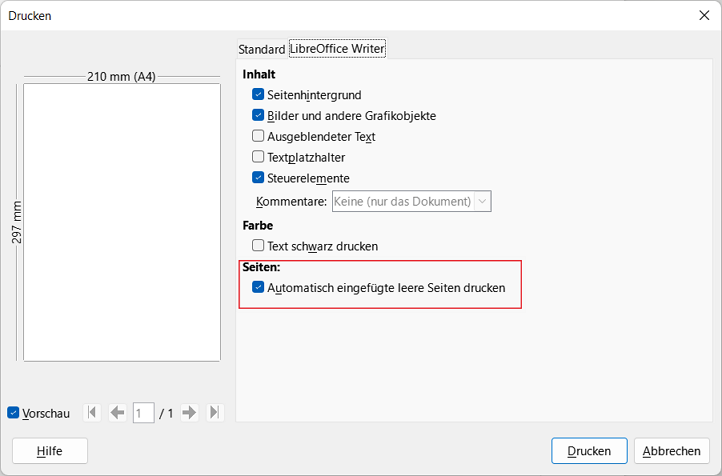The width and height of the screenshot is (722, 476).
Task: Uncheck Seitenhintergrund option
Action: [258, 95]
